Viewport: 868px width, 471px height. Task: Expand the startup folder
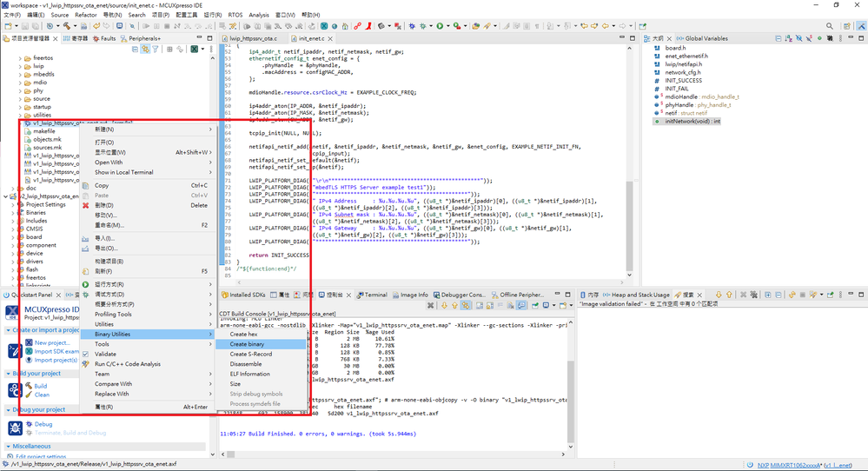point(20,107)
